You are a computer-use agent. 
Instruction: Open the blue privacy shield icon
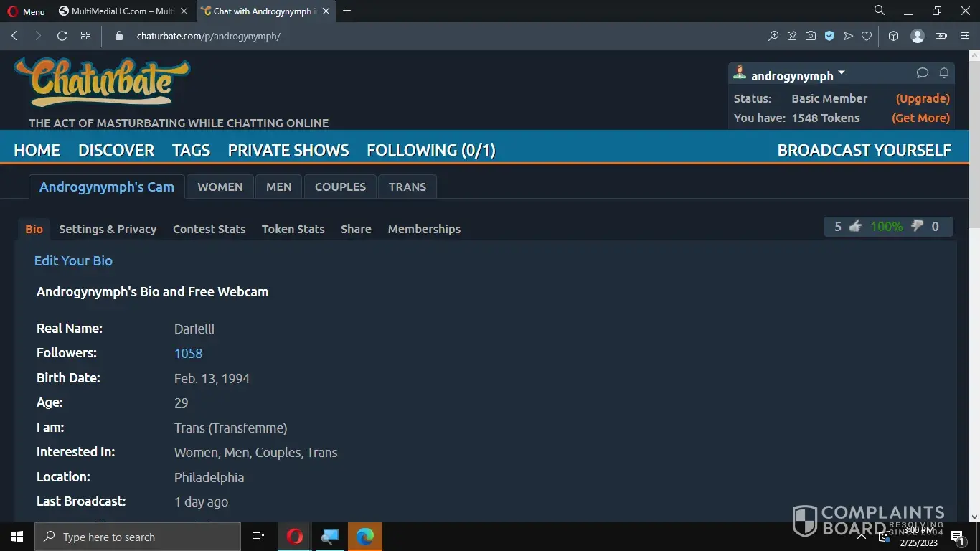pyautogui.click(x=829, y=36)
